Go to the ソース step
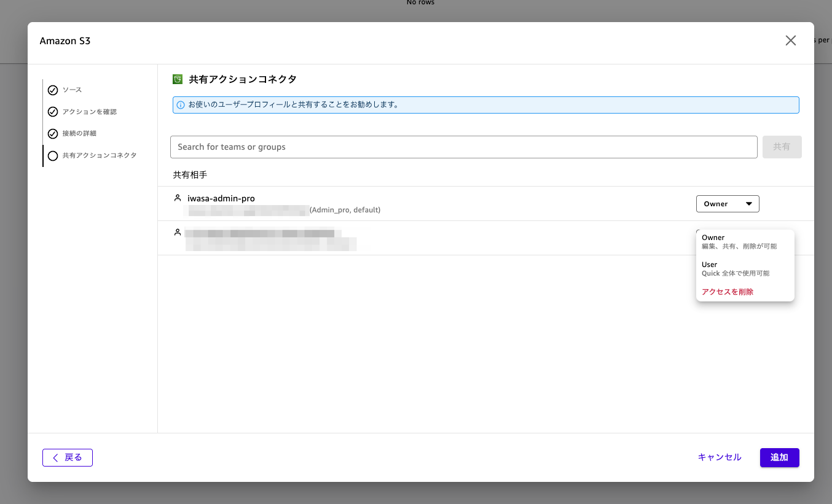Viewport: 832px width, 504px height. pyautogui.click(x=72, y=90)
